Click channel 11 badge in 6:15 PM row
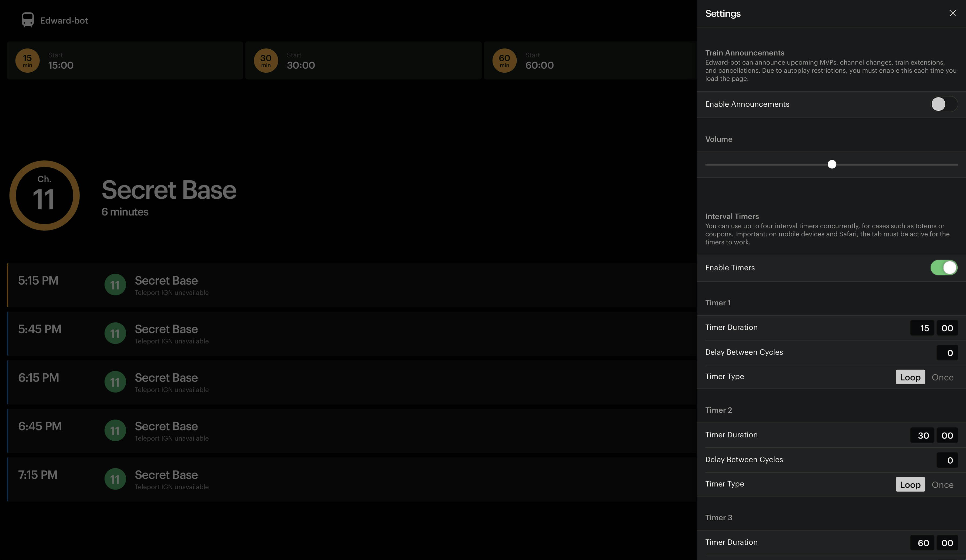The width and height of the screenshot is (966, 560). (115, 382)
